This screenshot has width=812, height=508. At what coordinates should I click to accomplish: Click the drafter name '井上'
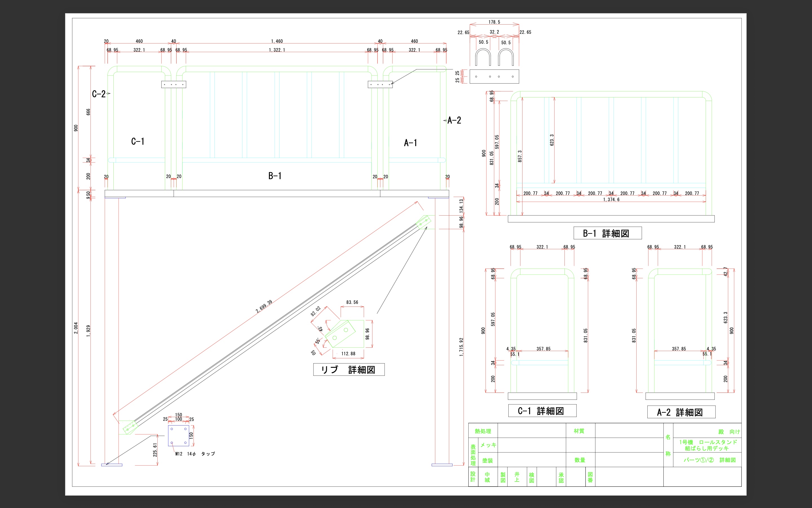pos(517,477)
